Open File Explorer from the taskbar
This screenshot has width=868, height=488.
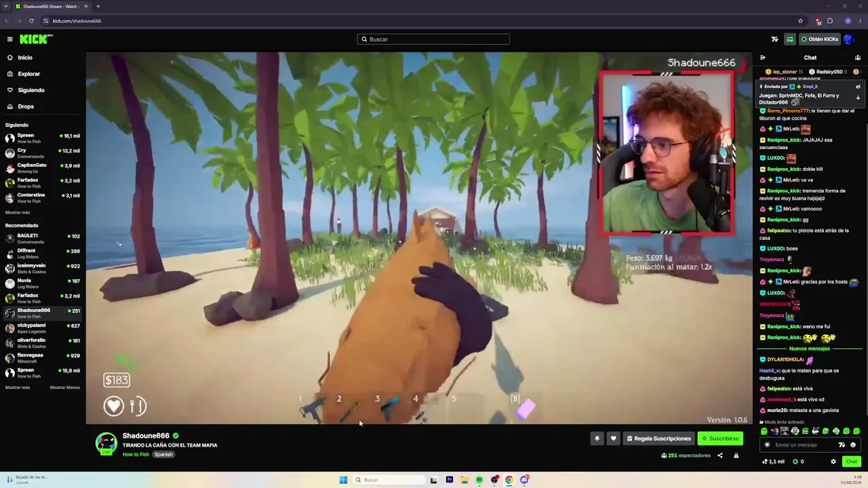465,480
